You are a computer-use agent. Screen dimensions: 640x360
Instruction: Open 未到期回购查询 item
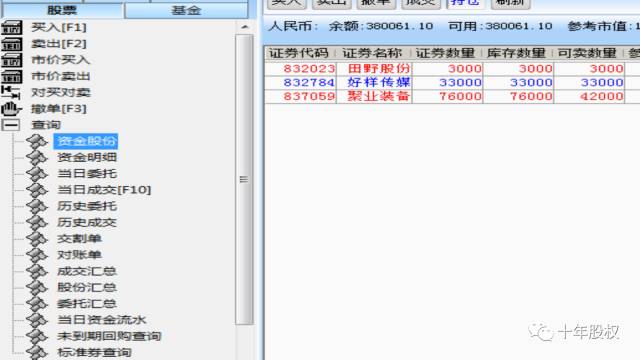coord(109,336)
